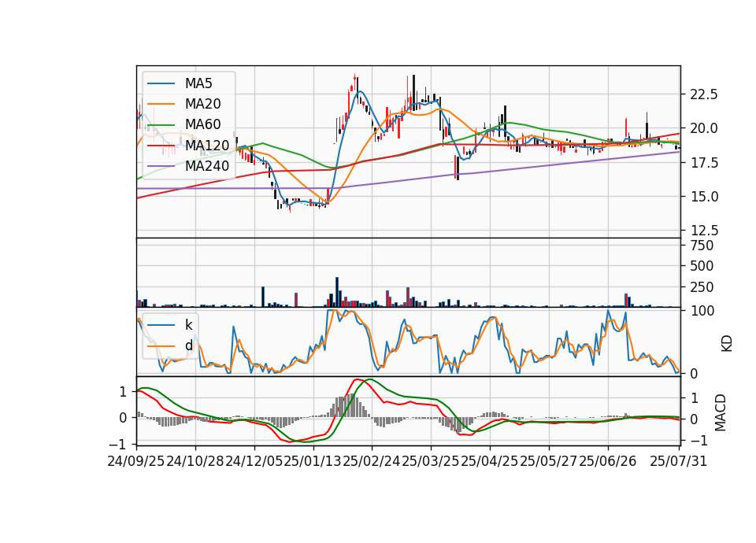
Task: Click the 500 volume axis label
Action: [702, 266]
